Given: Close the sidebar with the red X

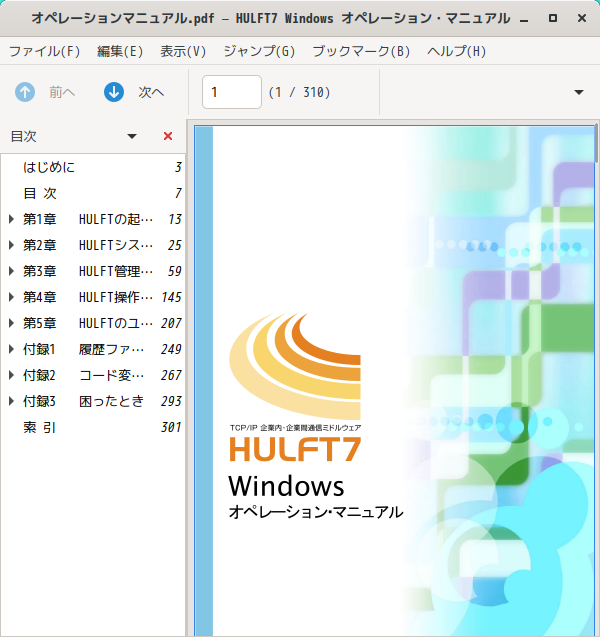Looking at the screenshot, I should point(168,136).
